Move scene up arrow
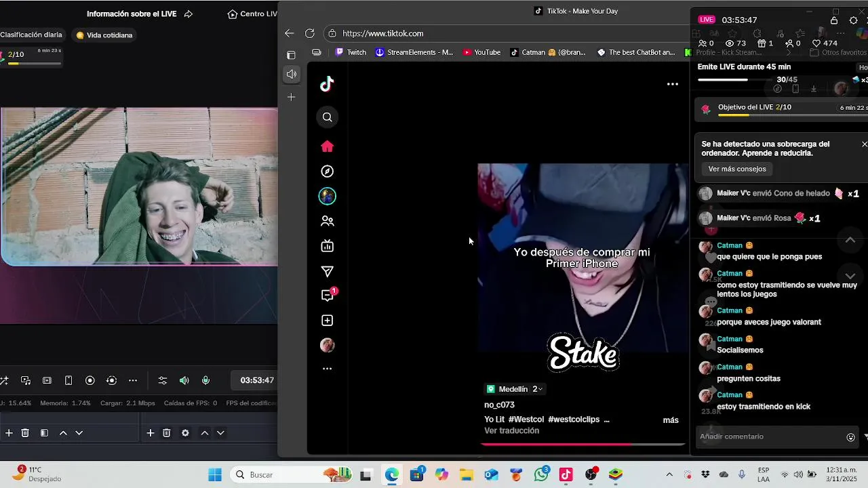 coord(63,432)
